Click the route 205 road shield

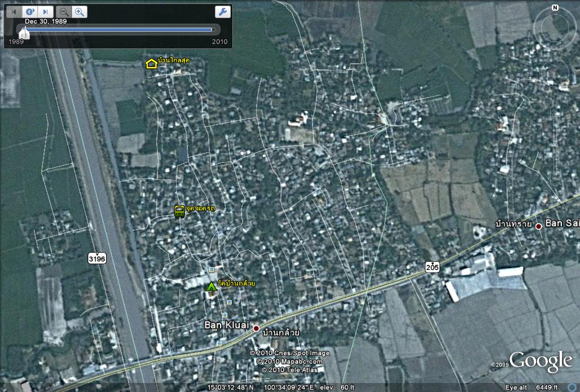point(432,266)
